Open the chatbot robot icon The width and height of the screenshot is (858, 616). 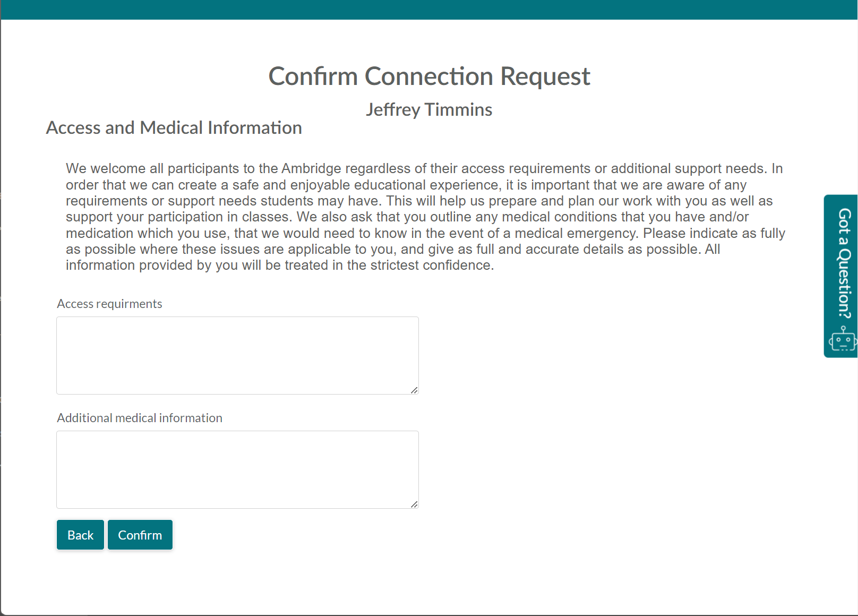click(843, 339)
